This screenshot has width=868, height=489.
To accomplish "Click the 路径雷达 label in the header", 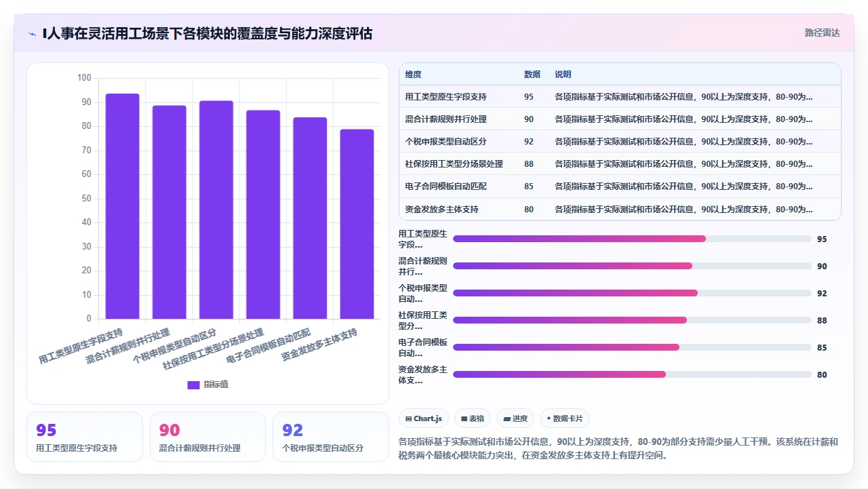I will (822, 33).
